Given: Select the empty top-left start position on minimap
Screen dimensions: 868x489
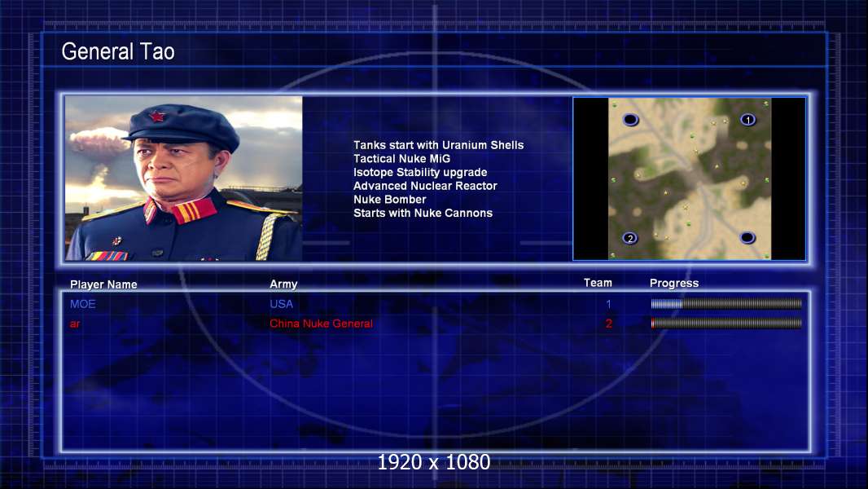Looking at the screenshot, I should click(x=630, y=120).
